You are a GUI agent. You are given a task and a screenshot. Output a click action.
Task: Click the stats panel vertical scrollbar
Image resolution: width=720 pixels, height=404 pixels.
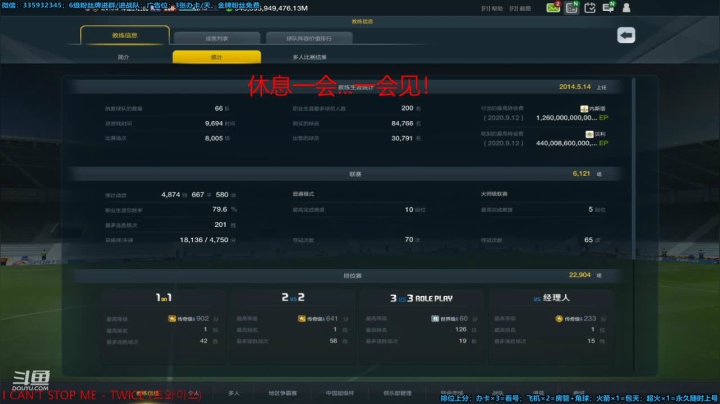tap(634, 168)
